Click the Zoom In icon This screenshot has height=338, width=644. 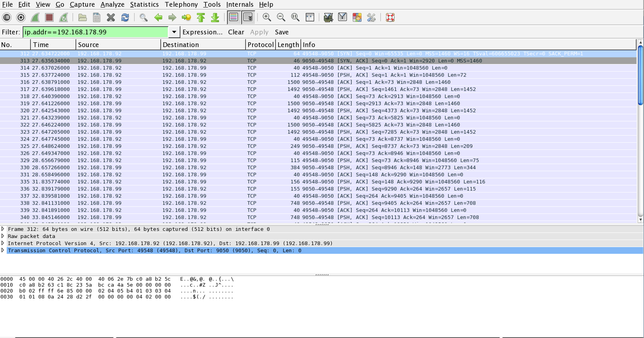click(x=267, y=17)
